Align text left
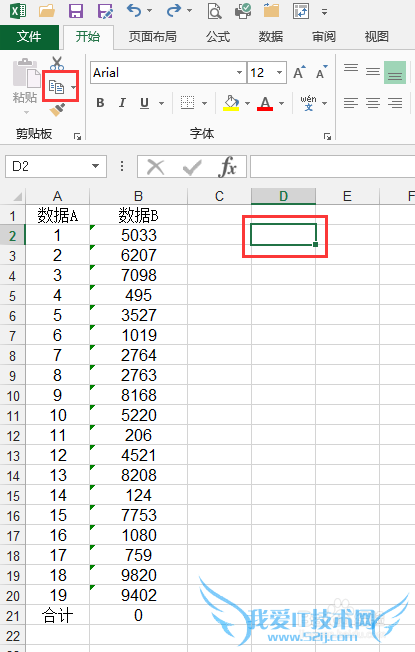This screenshot has height=652, width=415. tap(351, 103)
